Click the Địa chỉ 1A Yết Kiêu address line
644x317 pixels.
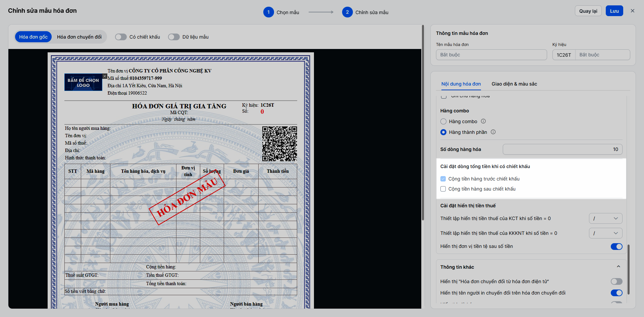point(145,86)
